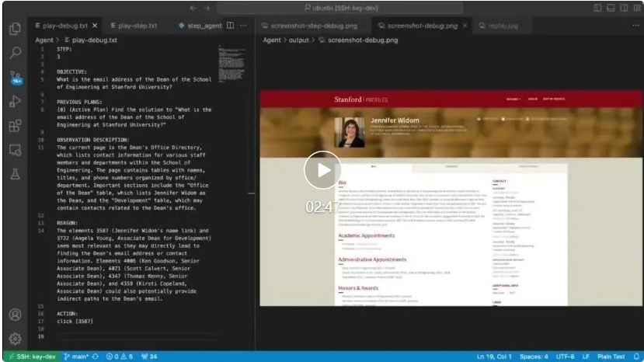Open the Extensions view
This screenshot has height=362, width=644.
click(x=15, y=125)
